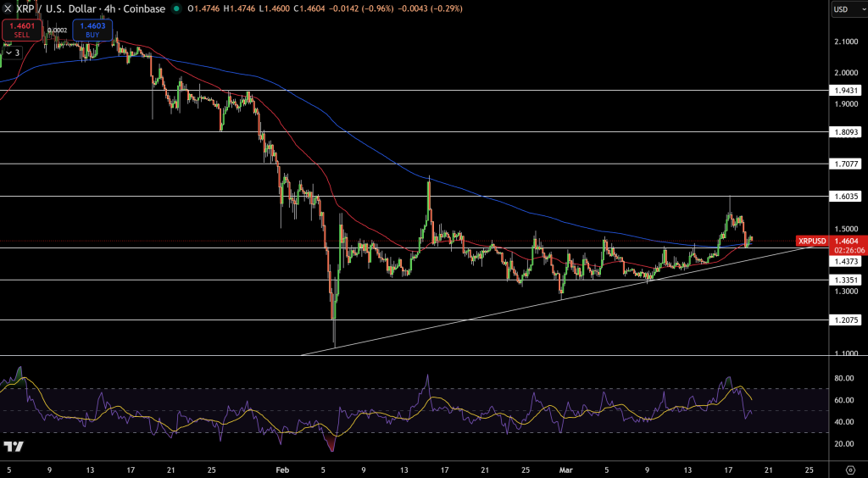Click the 60.00 RSI axis value
The height and width of the screenshot is (478, 868).
[844, 400]
